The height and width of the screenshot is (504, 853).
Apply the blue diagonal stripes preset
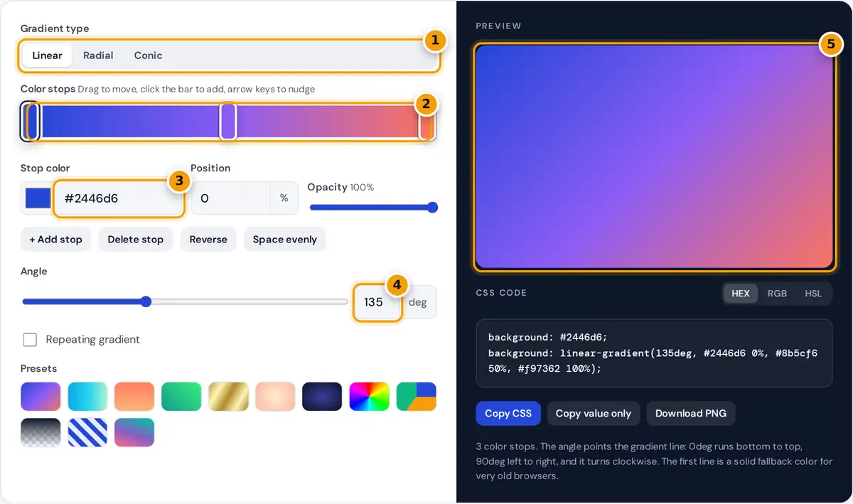[x=87, y=432]
